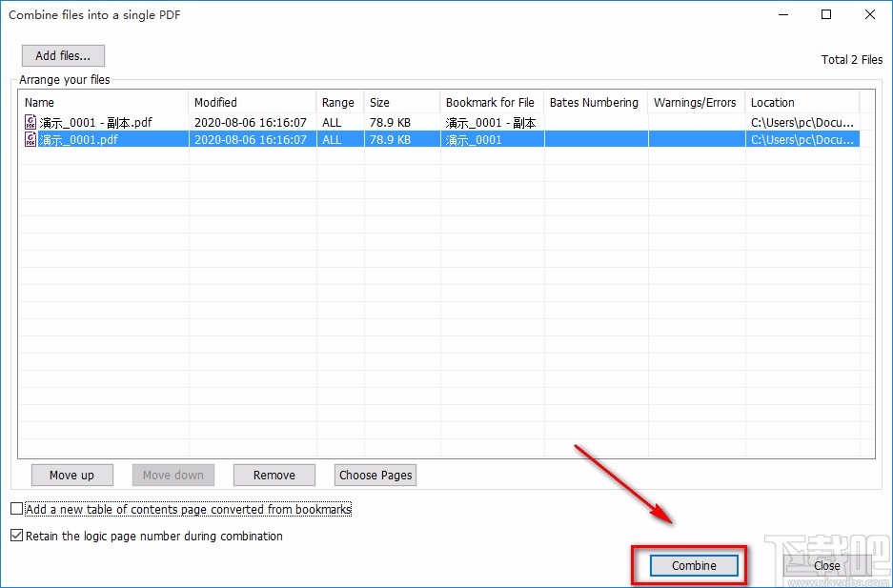Uncheck Retain the logic page number option
Screen dimensions: 893x588
(16, 536)
